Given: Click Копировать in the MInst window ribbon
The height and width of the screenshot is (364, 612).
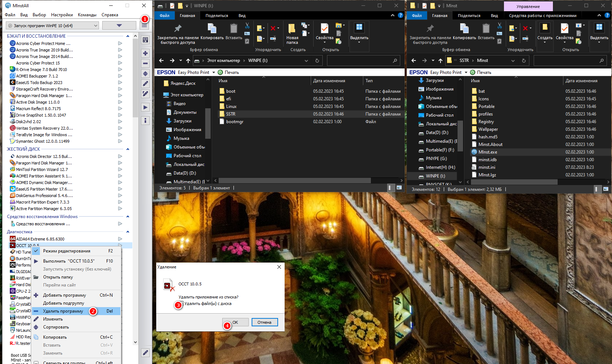Looking at the screenshot, I should (464, 32).
